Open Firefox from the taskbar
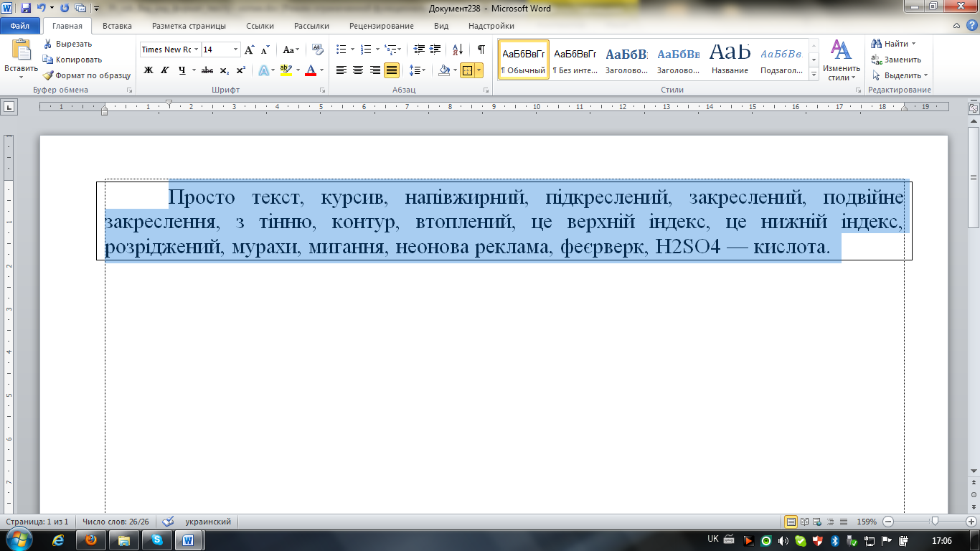Screen dimensions: 980x551 (90, 540)
